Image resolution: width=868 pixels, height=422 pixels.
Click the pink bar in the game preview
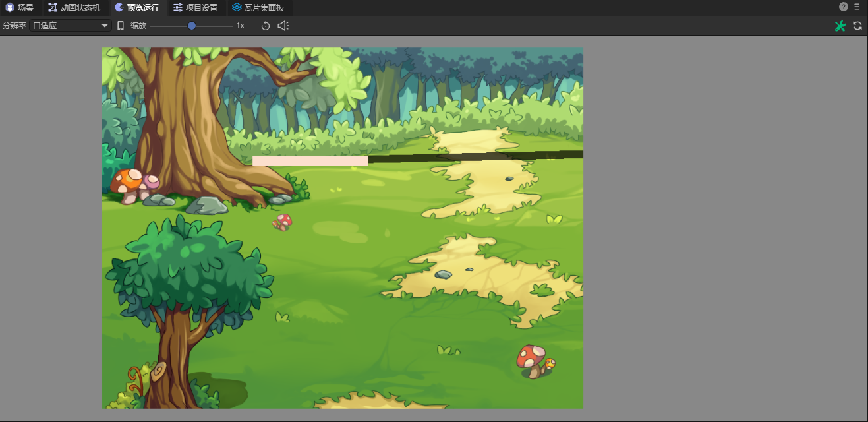coord(310,160)
